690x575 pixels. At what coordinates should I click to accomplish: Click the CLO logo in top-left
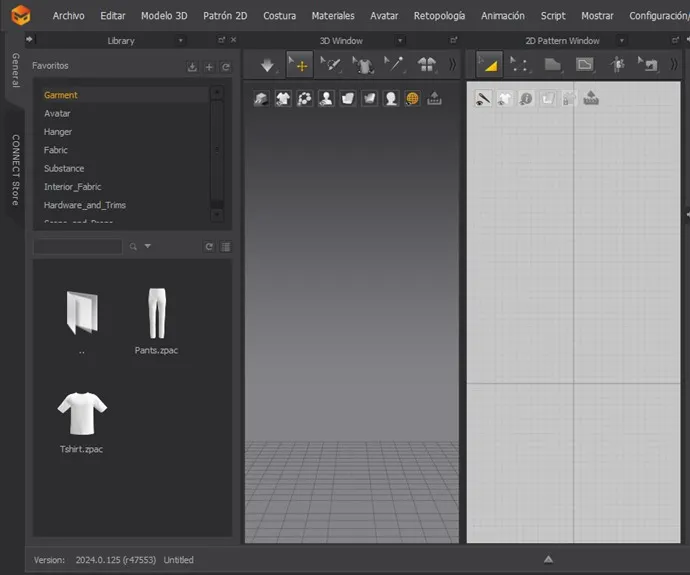coord(21,15)
